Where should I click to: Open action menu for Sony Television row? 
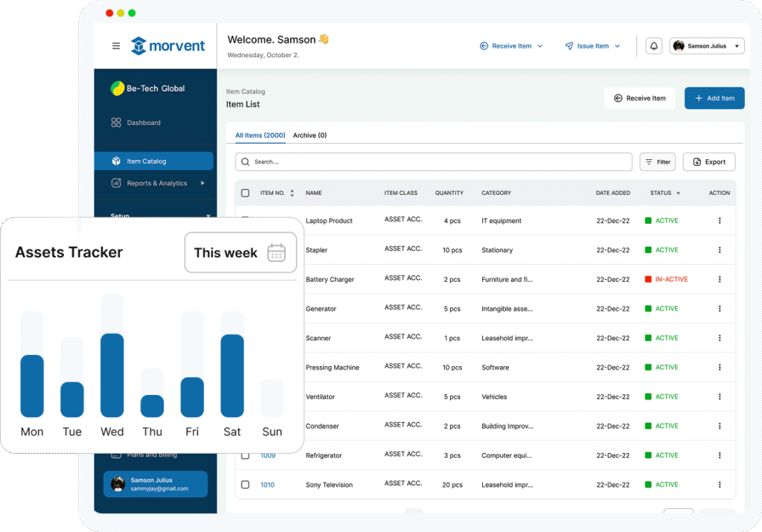pyautogui.click(x=720, y=484)
